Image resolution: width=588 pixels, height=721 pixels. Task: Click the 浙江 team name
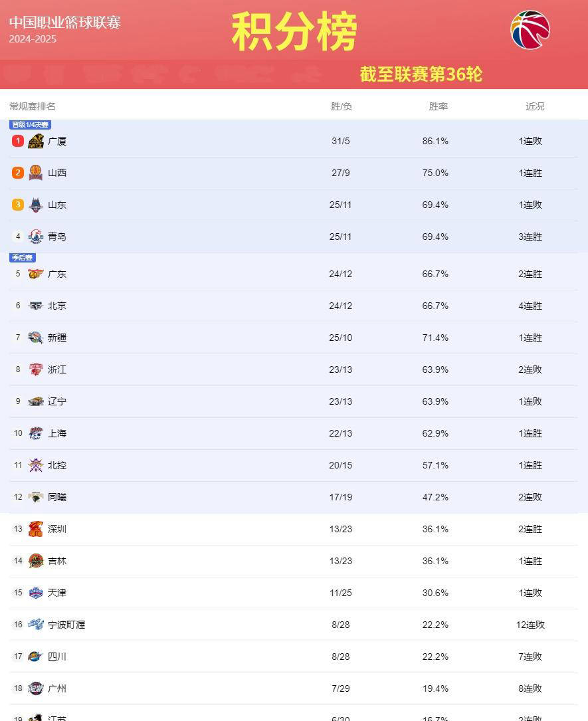click(x=56, y=369)
